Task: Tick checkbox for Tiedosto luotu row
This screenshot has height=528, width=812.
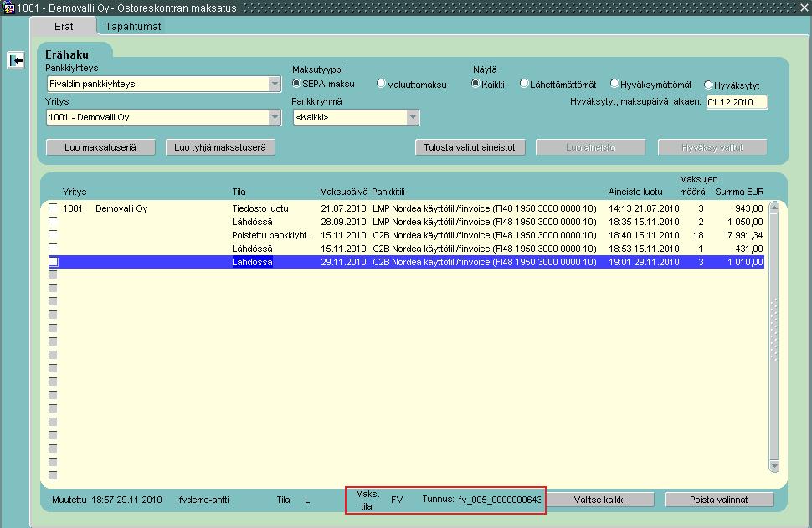Action: pyautogui.click(x=53, y=208)
